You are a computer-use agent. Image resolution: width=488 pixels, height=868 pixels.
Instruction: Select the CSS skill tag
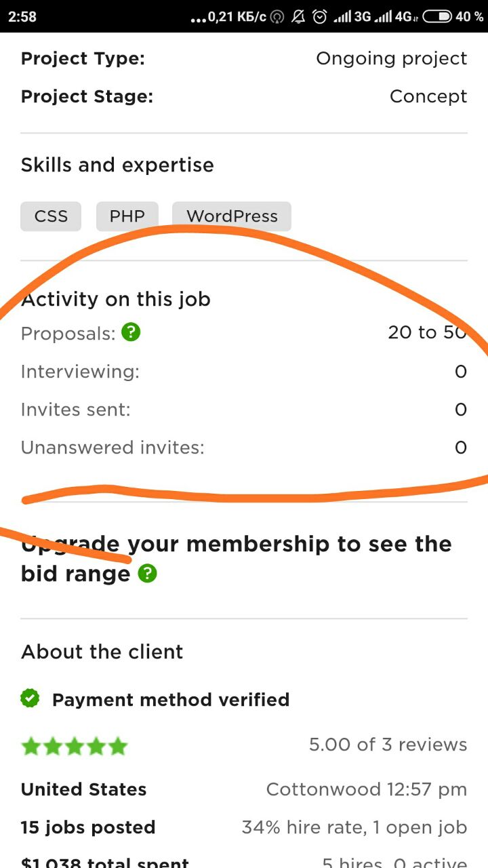click(51, 216)
